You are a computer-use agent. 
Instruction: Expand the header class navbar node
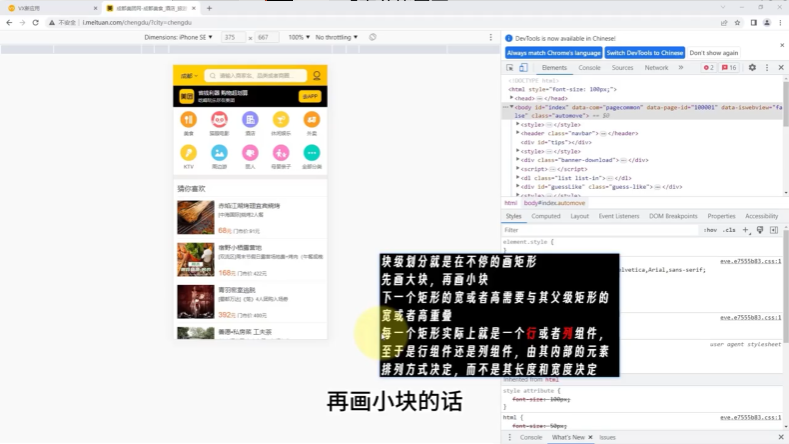[x=518, y=133]
